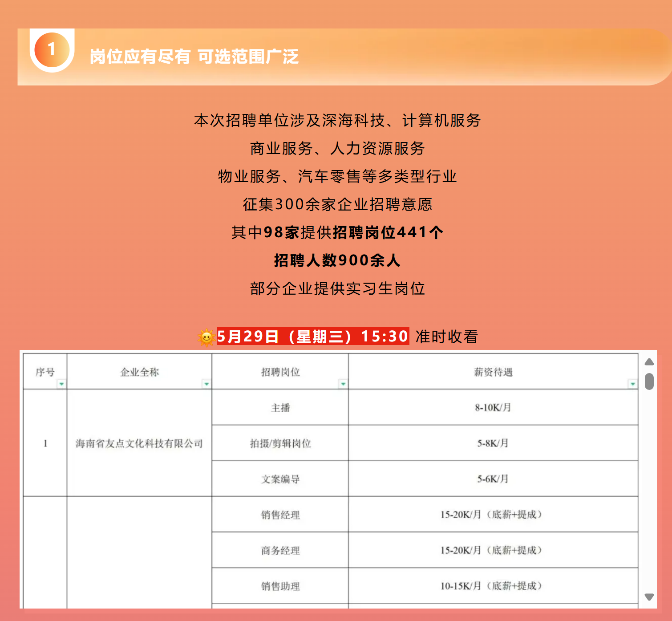Click the smiling sun emoji icon

pyautogui.click(x=206, y=337)
